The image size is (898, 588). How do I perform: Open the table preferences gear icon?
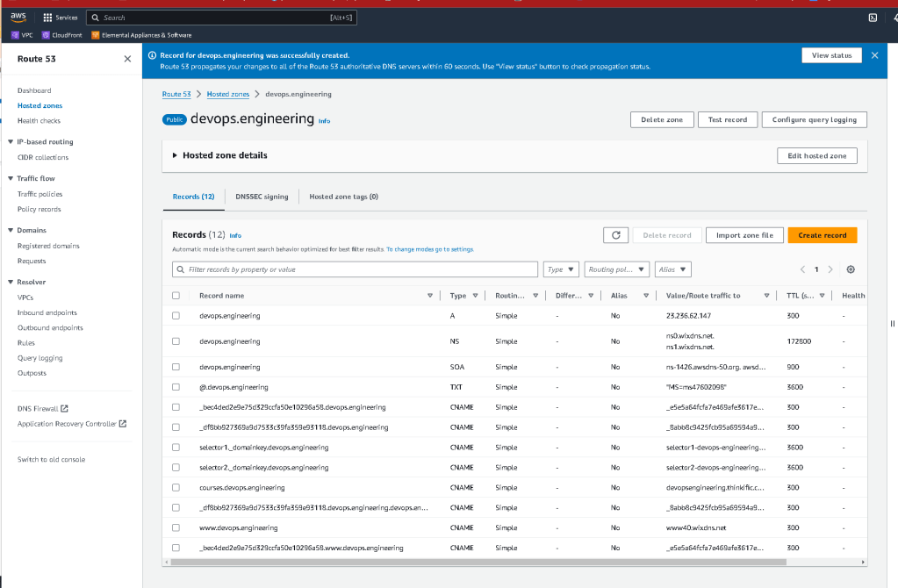click(x=851, y=269)
